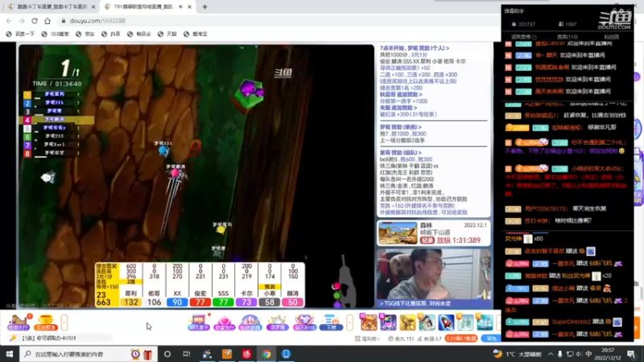Click the help icon beside ranking tab
Screen dimensions: 644x362
pyautogui.click(x=535, y=37)
